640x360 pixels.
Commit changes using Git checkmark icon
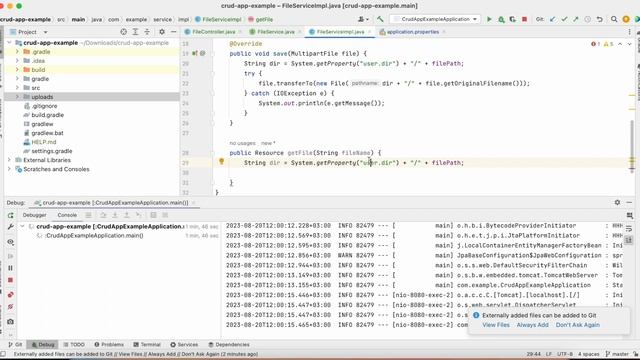[564, 19]
